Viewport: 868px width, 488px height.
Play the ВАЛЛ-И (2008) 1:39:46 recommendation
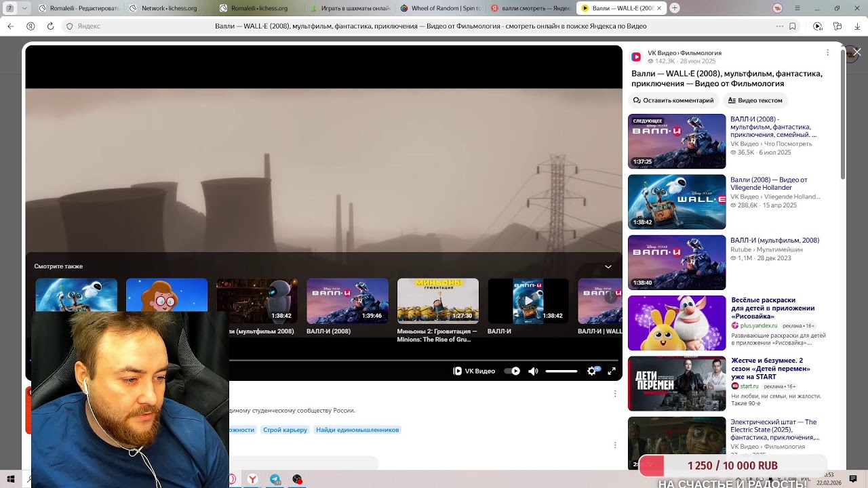click(x=347, y=301)
